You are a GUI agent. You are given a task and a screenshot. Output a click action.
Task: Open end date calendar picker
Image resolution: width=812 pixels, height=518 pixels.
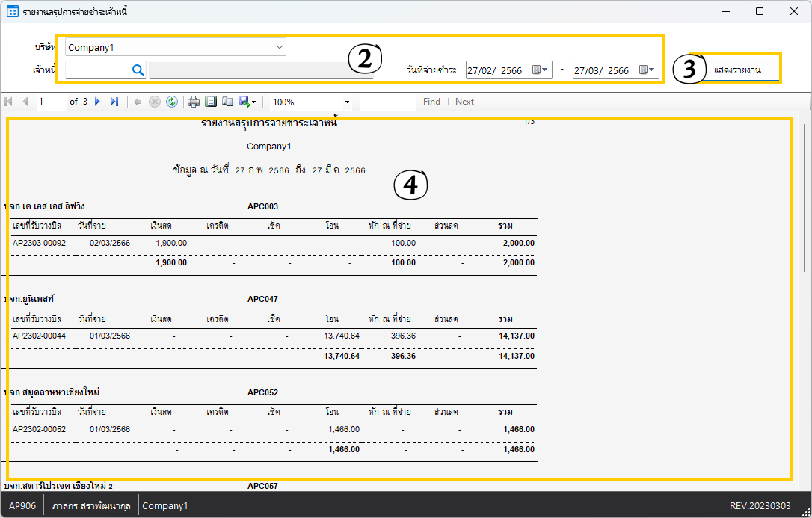[648, 70]
